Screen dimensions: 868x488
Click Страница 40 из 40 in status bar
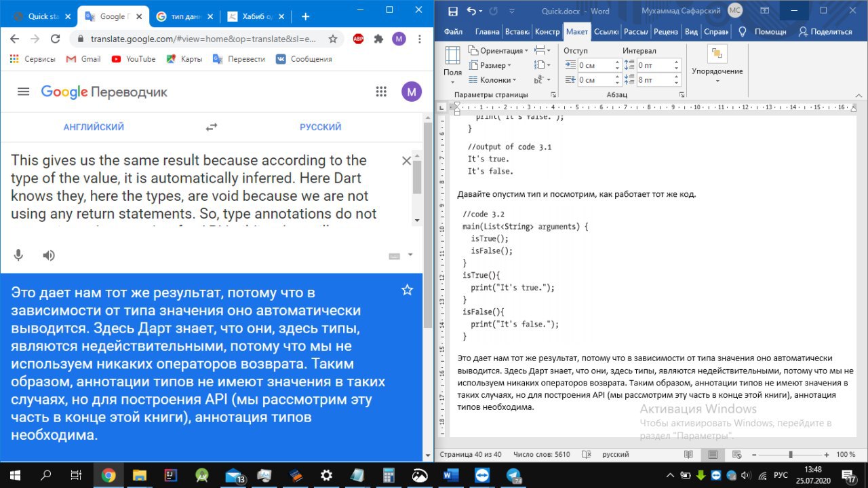471,454
